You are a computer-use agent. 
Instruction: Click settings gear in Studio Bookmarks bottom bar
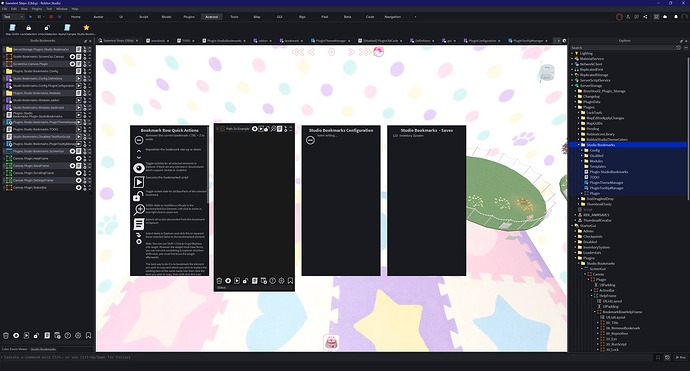coord(78,335)
